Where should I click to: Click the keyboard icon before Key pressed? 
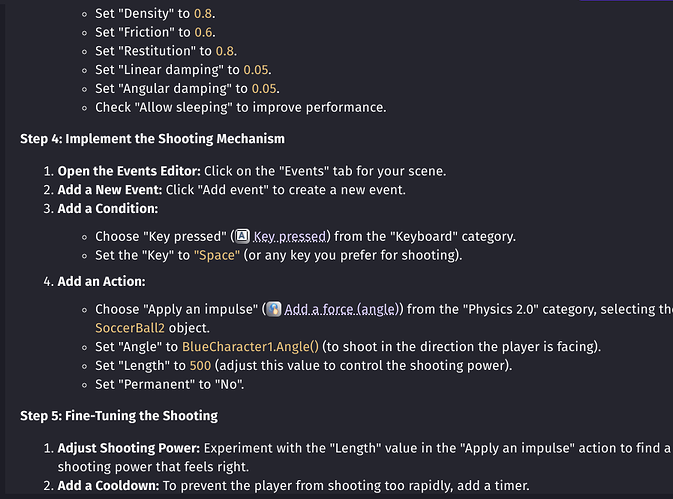click(243, 236)
